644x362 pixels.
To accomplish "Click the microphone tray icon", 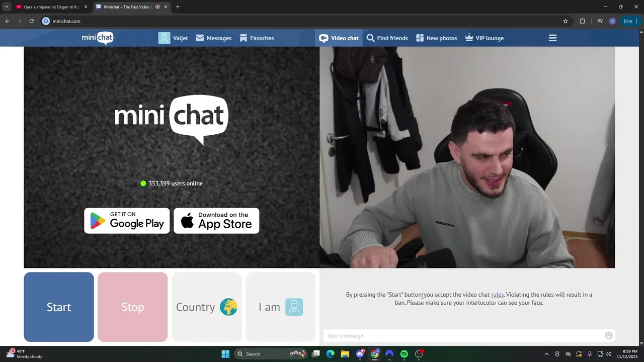I will (x=590, y=354).
